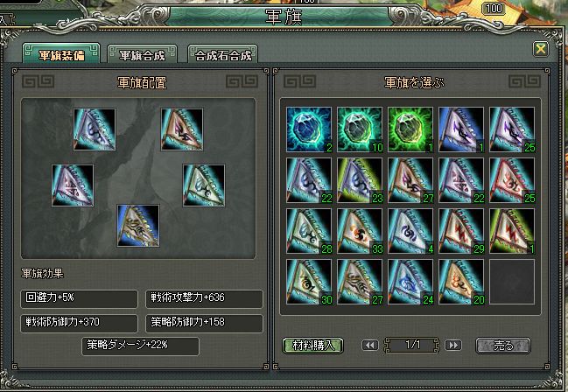The height and width of the screenshot is (392, 568).
Task: Select the red zigzag flag with count 29
Action: tap(461, 231)
